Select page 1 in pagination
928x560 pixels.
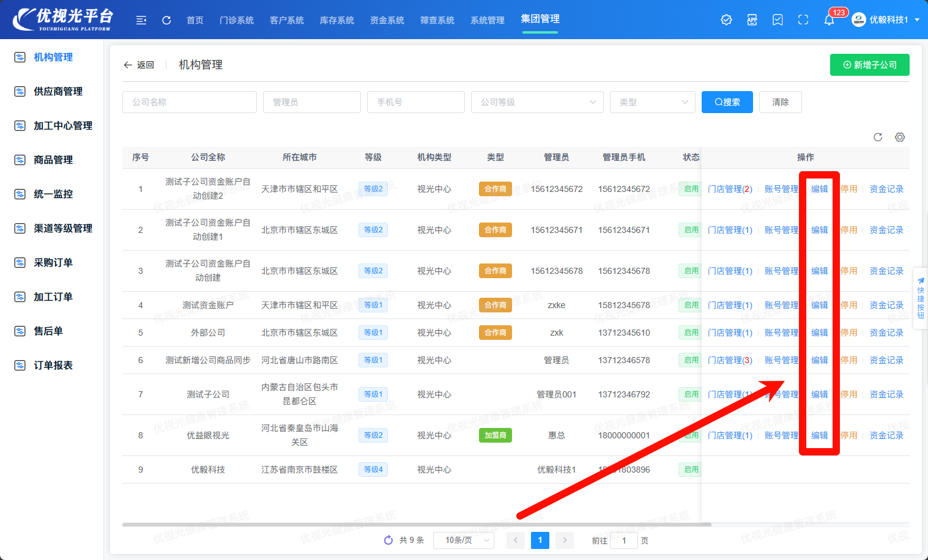[x=540, y=540]
